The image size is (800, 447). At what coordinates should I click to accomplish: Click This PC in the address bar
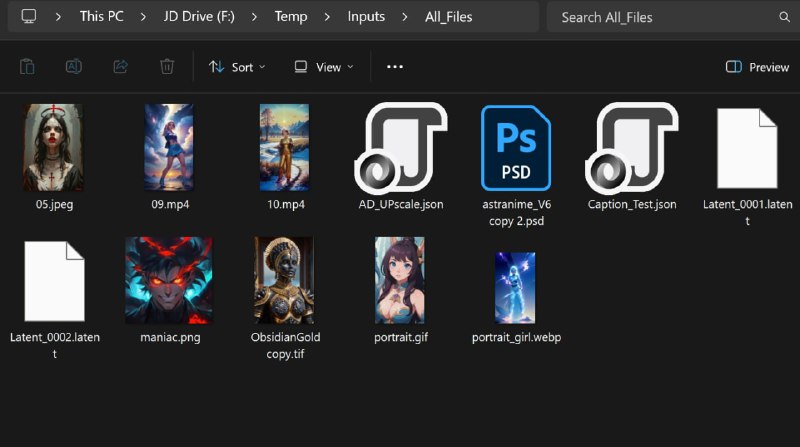click(103, 17)
